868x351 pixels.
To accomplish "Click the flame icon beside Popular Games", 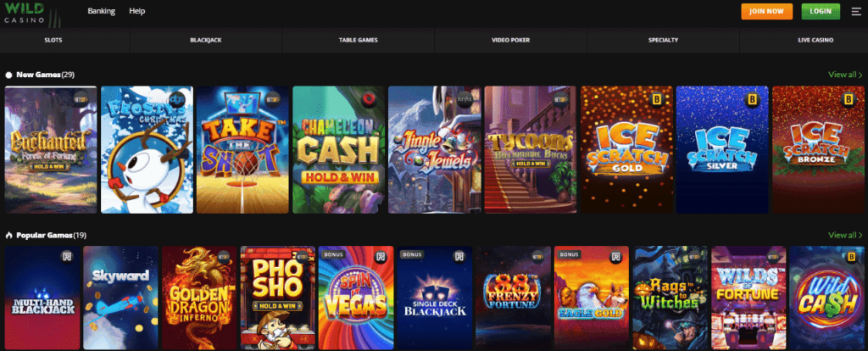I will point(8,236).
